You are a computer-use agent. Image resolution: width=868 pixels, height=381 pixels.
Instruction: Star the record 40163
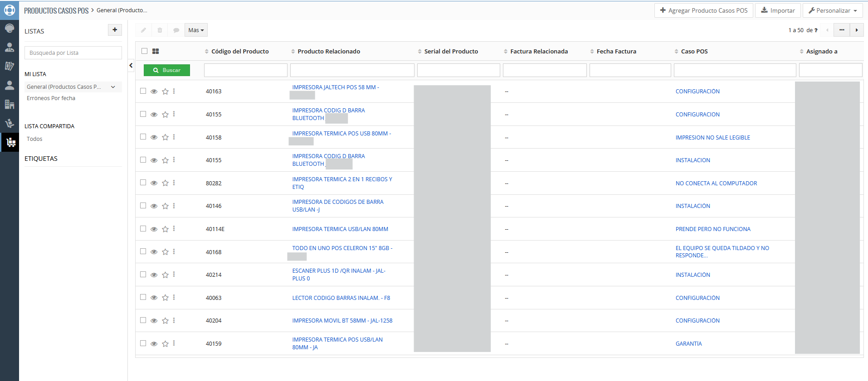pos(165,92)
